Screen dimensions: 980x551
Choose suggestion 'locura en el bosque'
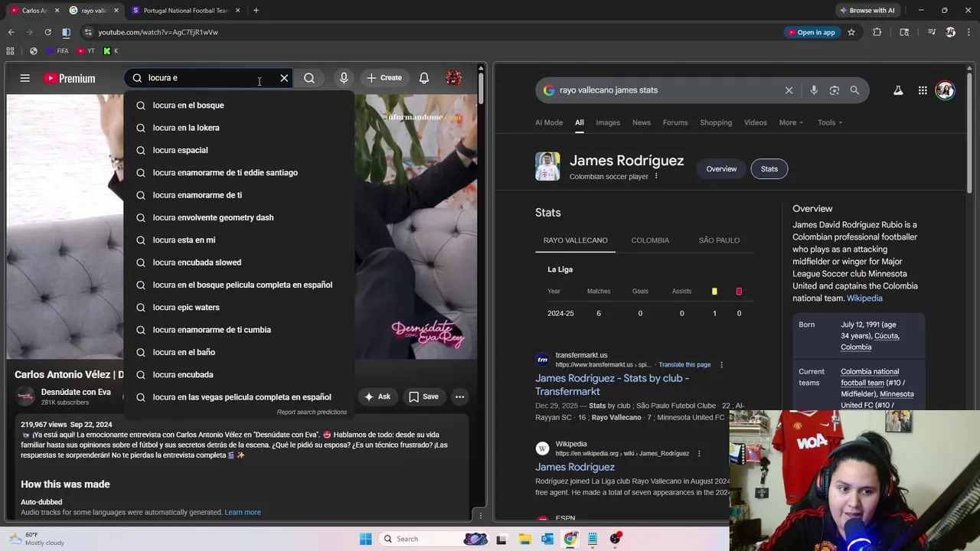tap(239, 106)
